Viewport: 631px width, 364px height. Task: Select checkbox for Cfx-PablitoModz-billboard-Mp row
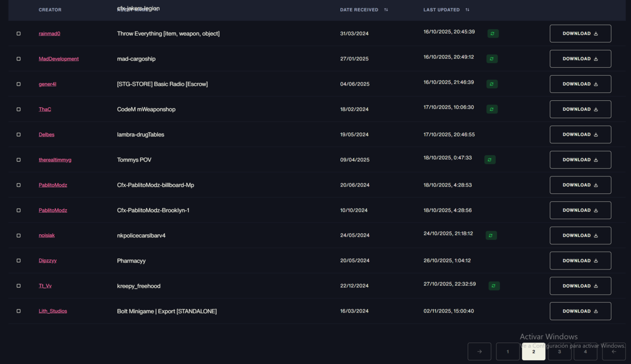point(18,185)
